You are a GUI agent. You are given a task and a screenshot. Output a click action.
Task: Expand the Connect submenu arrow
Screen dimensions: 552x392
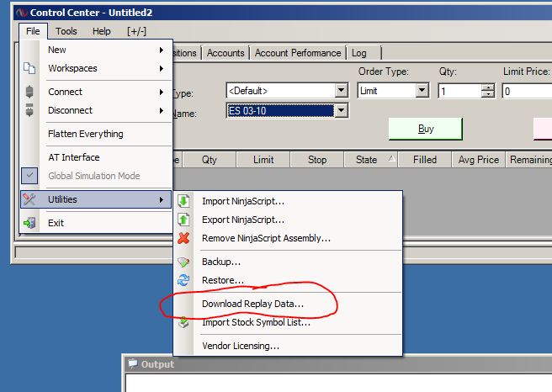coord(162,92)
